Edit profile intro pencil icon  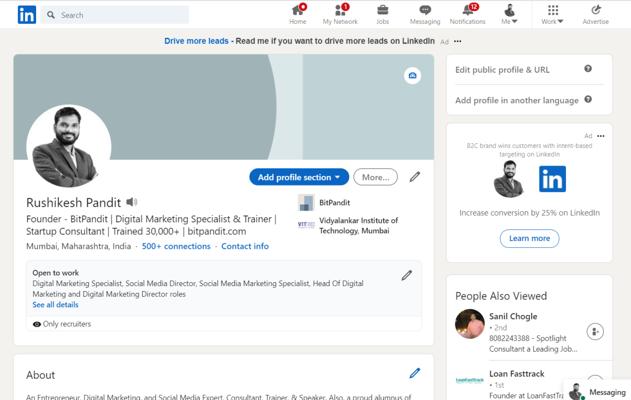(415, 177)
